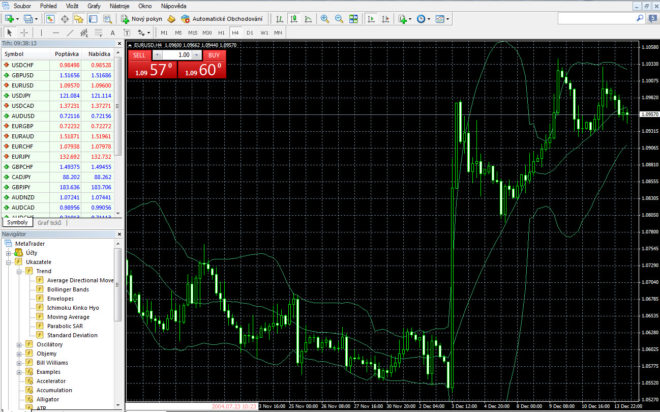The image size is (660, 412).
Task: Decrease trade volume with left stepper arrow
Action: [157, 55]
